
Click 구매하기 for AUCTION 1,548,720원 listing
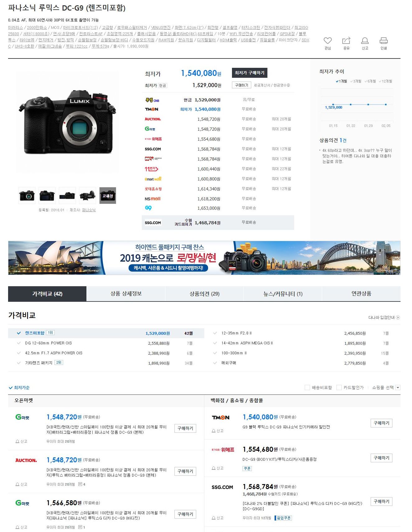coord(185,471)
